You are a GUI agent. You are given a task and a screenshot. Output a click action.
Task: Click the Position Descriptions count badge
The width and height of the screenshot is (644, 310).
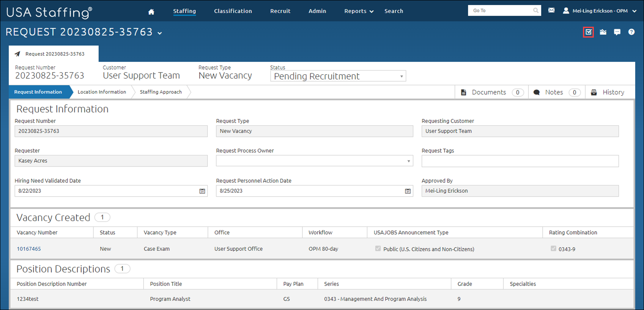122,269
